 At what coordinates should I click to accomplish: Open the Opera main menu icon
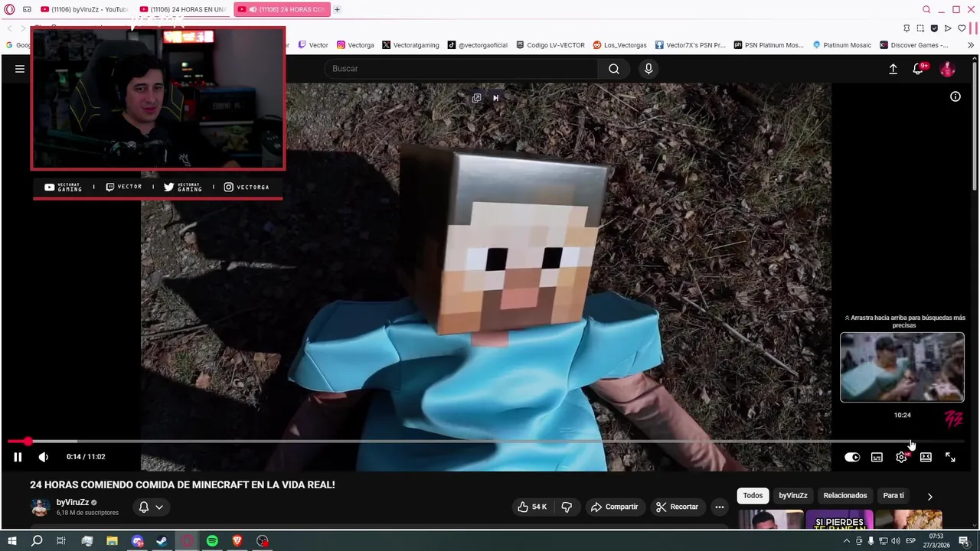pos(9,9)
